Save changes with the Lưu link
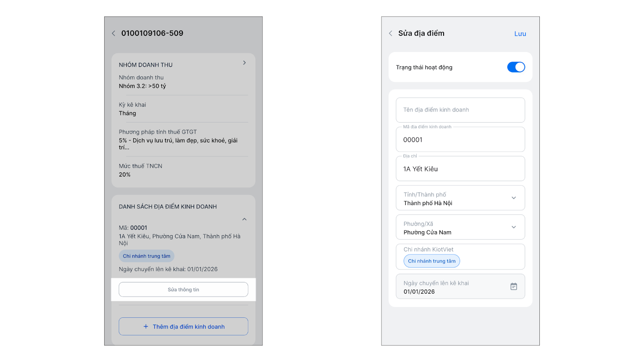644x362 pixels. [x=520, y=34]
